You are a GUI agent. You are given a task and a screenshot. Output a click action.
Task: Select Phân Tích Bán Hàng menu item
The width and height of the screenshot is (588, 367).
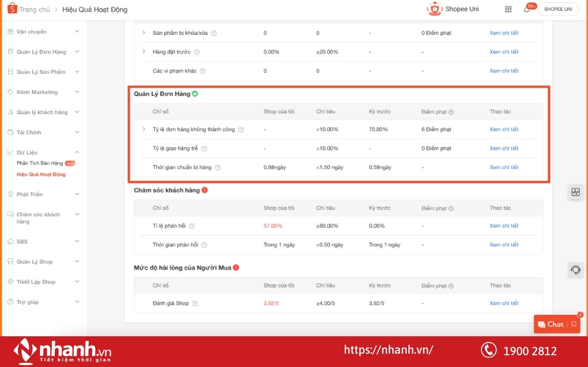(40, 163)
